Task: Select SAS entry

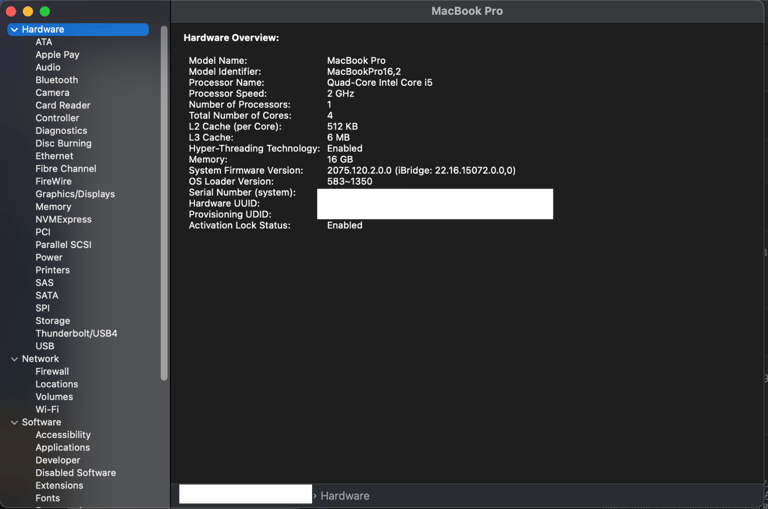Action: 45,283
